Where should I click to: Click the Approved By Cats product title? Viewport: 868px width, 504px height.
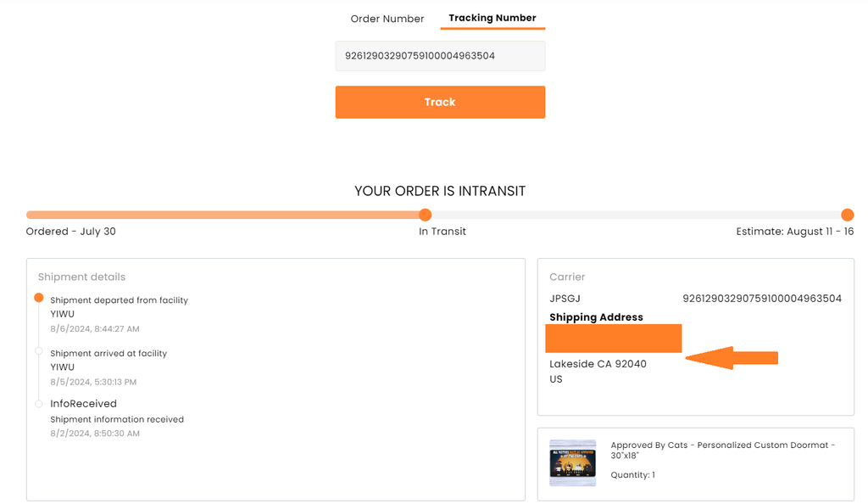click(722, 450)
